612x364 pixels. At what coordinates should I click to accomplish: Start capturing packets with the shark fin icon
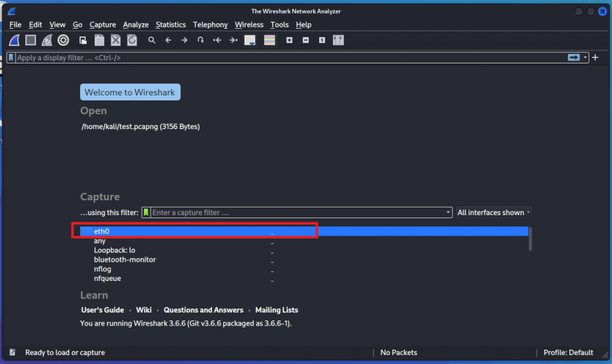[14, 40]
